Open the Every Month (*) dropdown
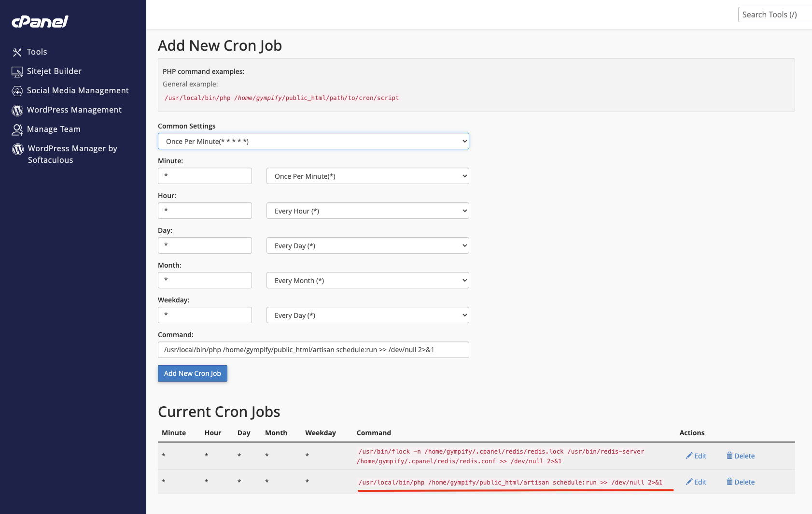The image size is (812, 514). [x=367, y=281]
